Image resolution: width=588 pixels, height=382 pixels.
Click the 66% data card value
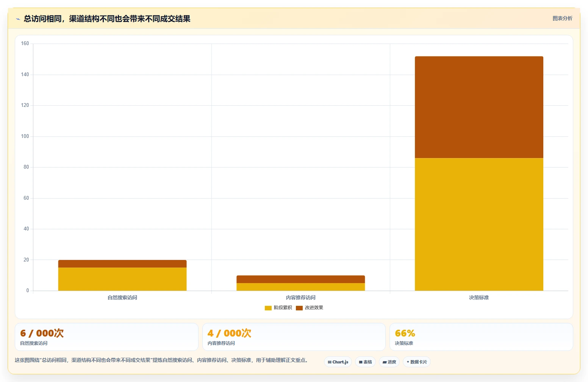point(405,333)
